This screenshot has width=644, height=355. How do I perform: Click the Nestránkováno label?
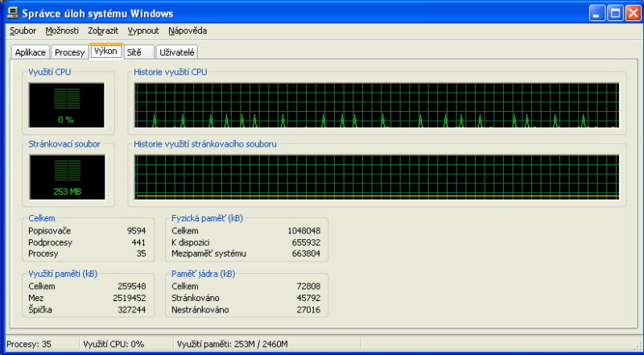click(x=200, y=310)
